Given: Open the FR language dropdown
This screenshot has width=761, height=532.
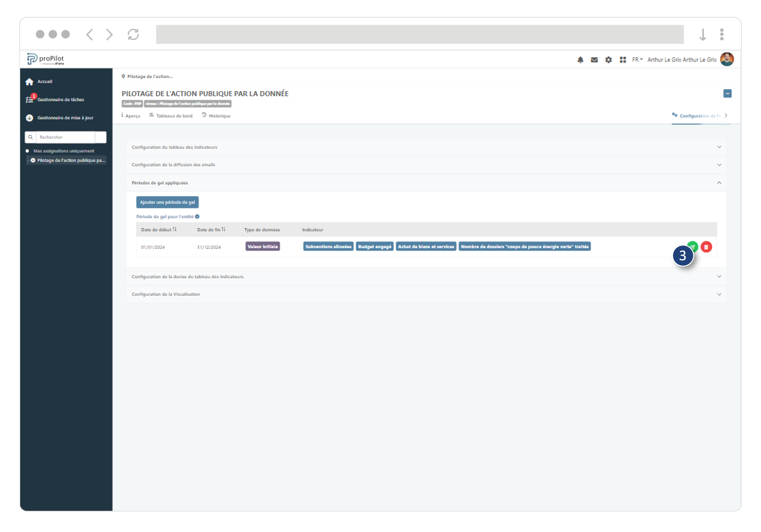Looking at the screenshot, I should (x=637, y=60).
